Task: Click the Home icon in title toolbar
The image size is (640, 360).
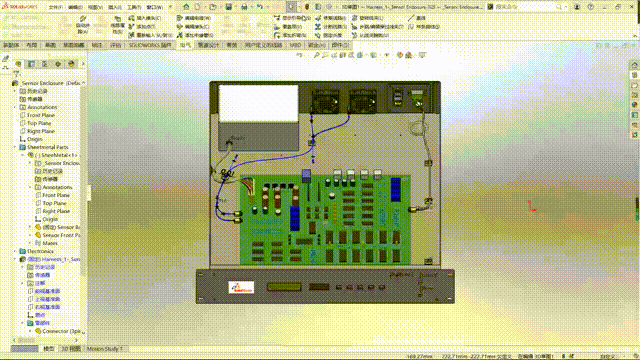Action: (186, 7)
